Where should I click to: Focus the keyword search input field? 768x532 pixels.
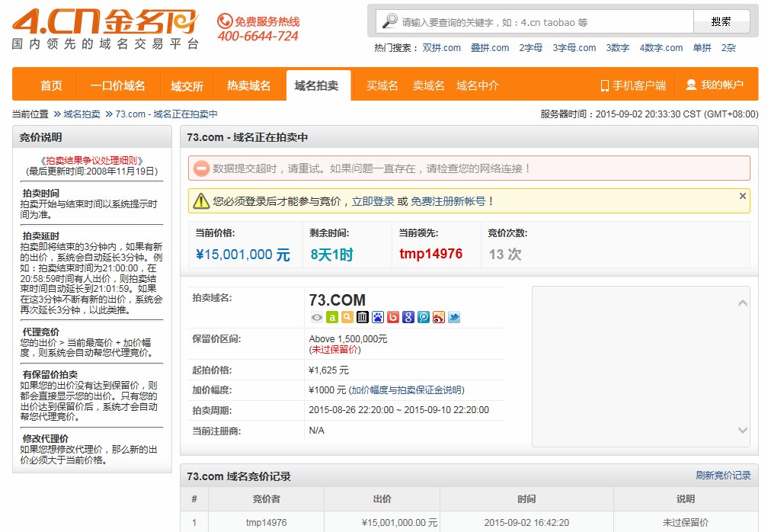click(x=545, y=22)
